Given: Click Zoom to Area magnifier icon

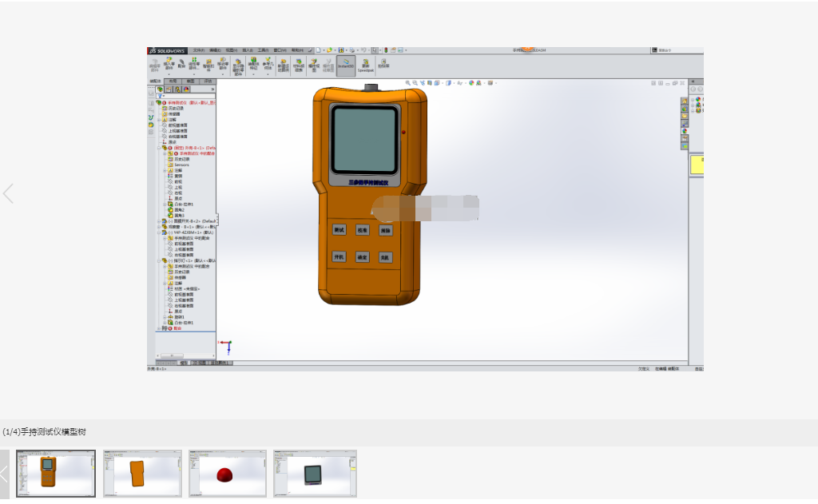Looking at the screenshot, I should [x=415, y=82].
